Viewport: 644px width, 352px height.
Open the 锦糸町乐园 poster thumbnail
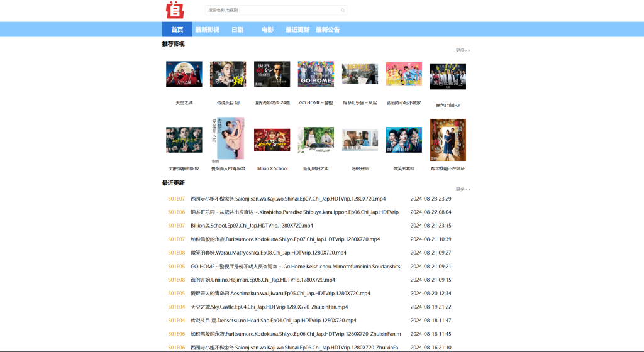(x=360, y=74)
